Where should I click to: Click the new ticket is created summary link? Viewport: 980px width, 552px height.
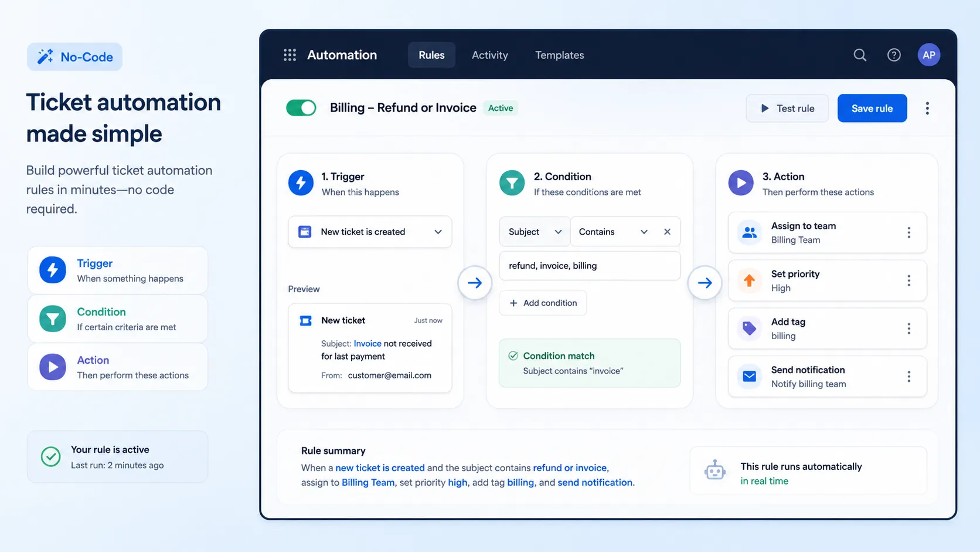[380, 468]
